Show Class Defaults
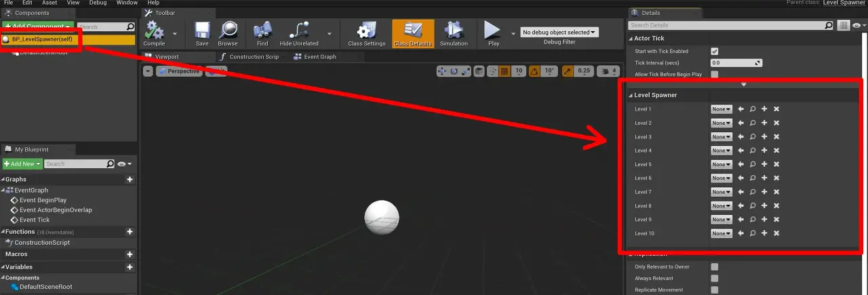The width and height of the screenshot is (868, 295). (x=413, y=33)
